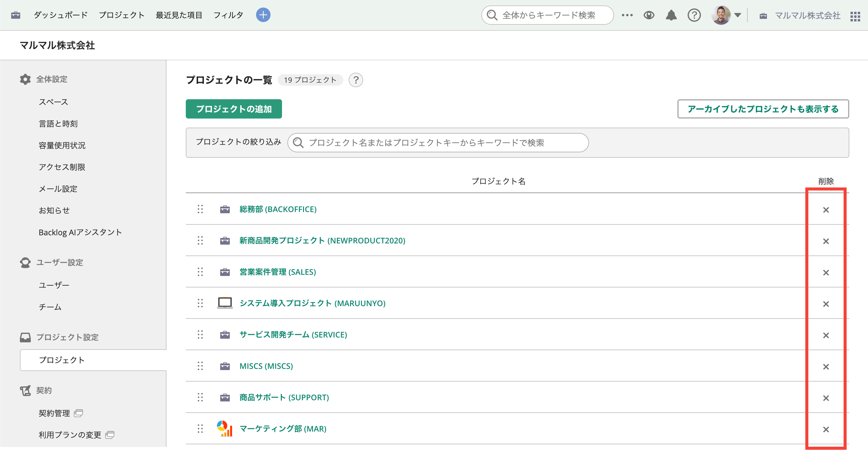Click the global keyword search field

pos(547,15)
